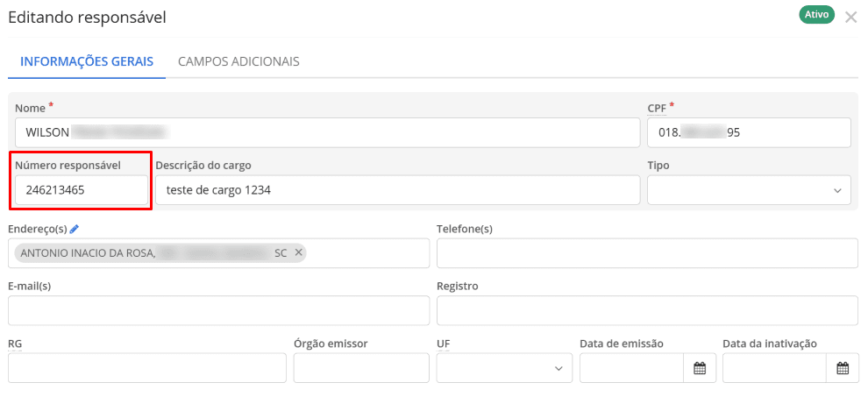
Task: Focus the E-mail(s) input box
Action: point(218,310)
